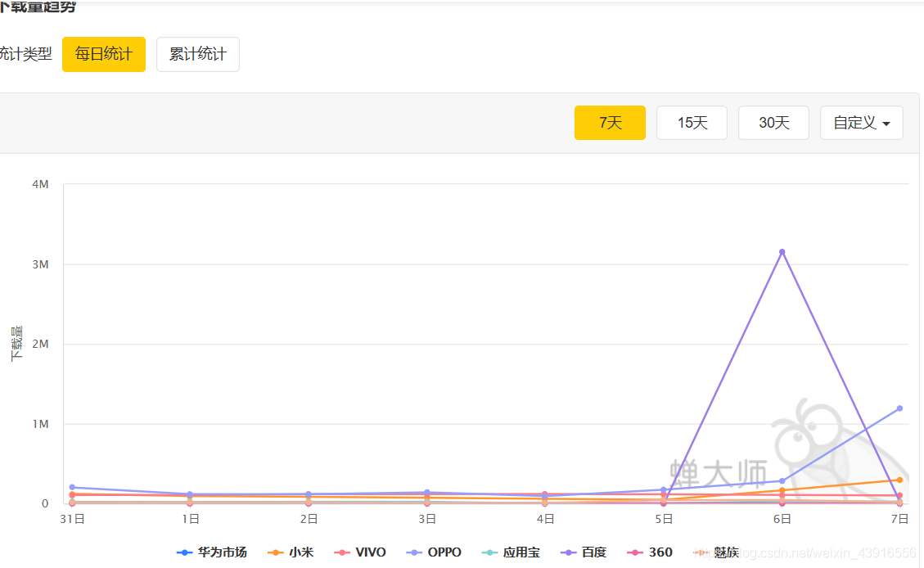
Task: Click OPPO data point on 7日
Action: 899,408
